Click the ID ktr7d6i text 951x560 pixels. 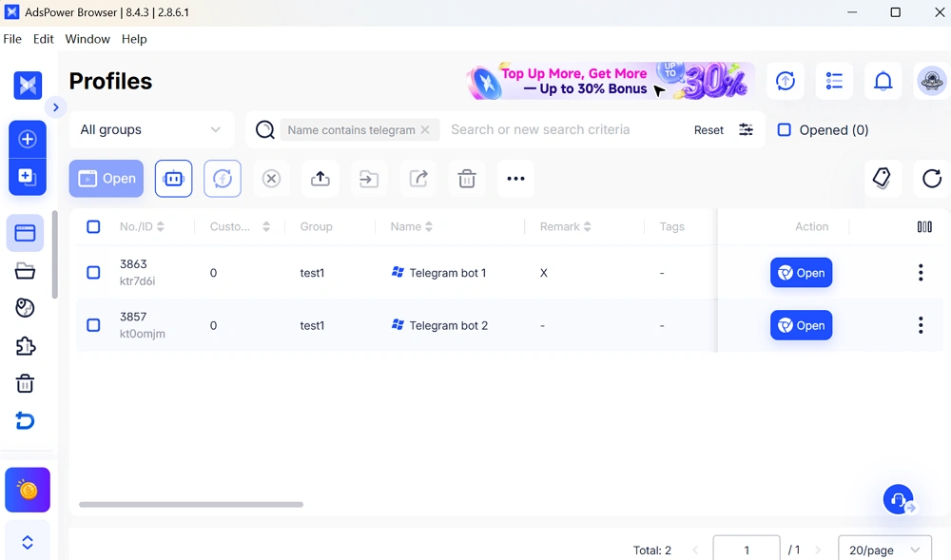coord(138,281)
